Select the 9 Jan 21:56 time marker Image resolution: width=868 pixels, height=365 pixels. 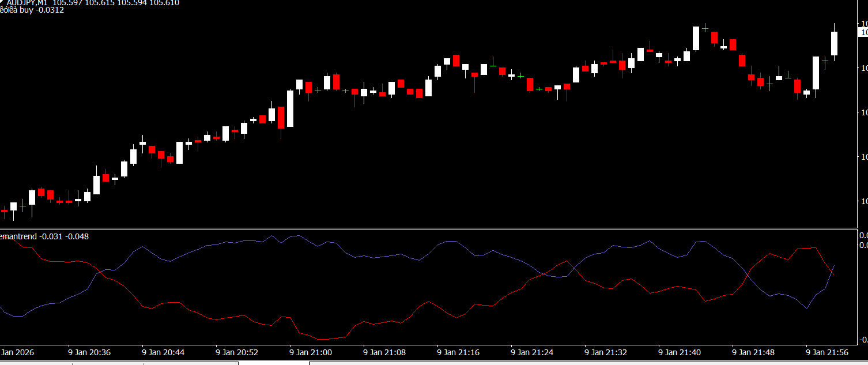click(x=827, y=352)
